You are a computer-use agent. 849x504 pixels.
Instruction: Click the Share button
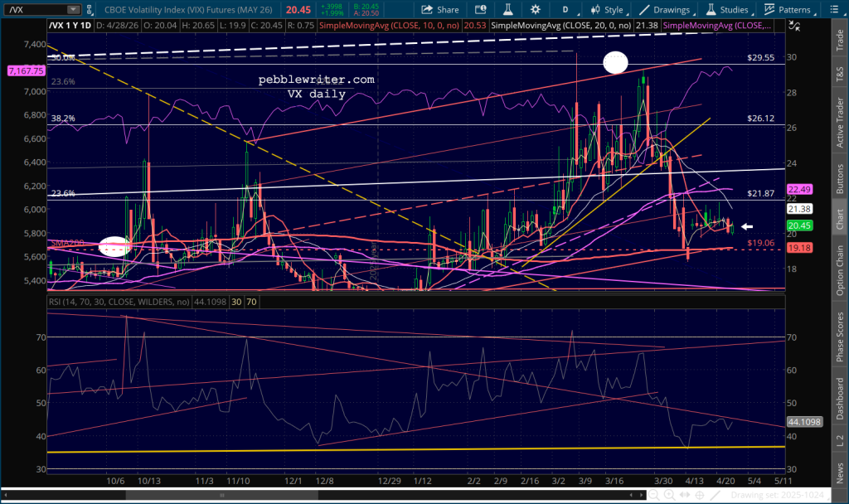point(440,10)
